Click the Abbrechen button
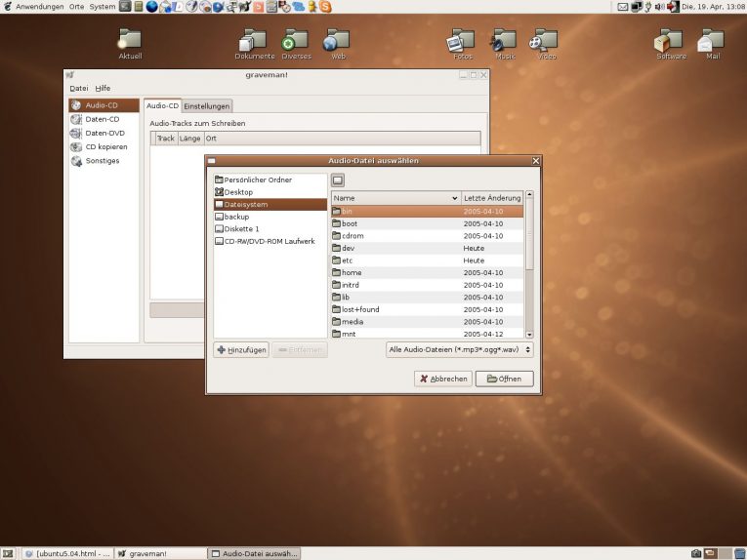This screenshot has height=560, width=747. coord(443,379)
